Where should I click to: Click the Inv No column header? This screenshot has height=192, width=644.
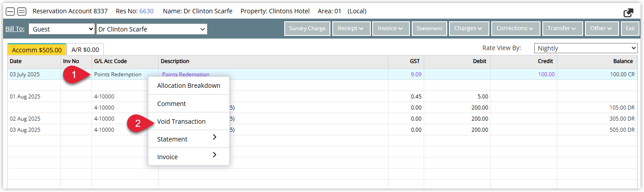[76, 61]
